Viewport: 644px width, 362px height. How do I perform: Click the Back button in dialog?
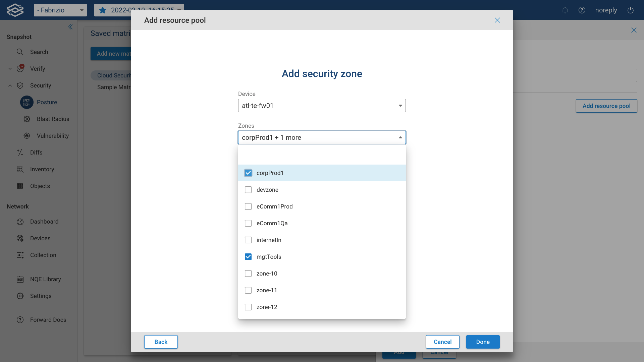coord(161,342)
